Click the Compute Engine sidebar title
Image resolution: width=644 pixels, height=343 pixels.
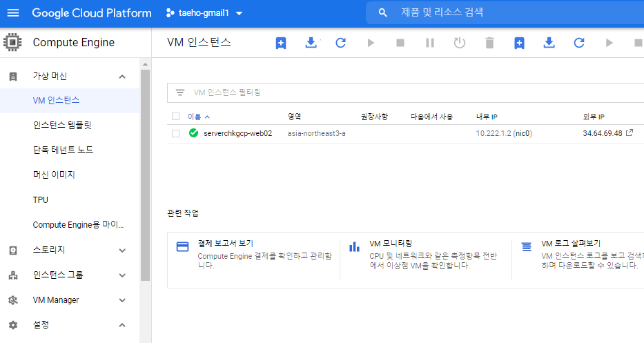(x=74, y=43)
